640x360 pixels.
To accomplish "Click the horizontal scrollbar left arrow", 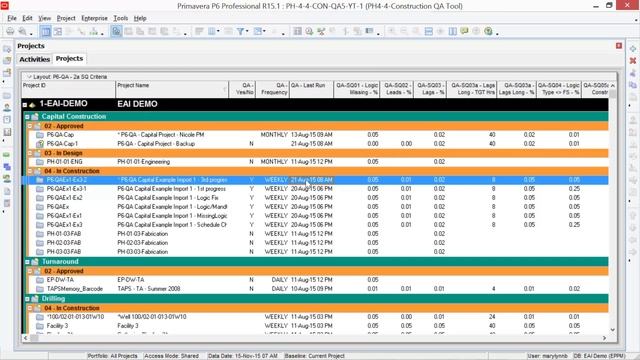I will (x=26, y=338).
